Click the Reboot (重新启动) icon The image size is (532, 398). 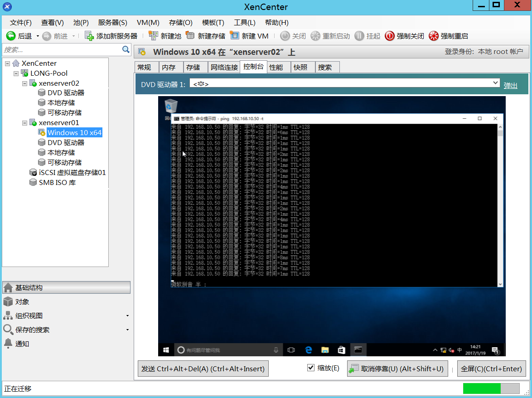(x=315, y=36)
